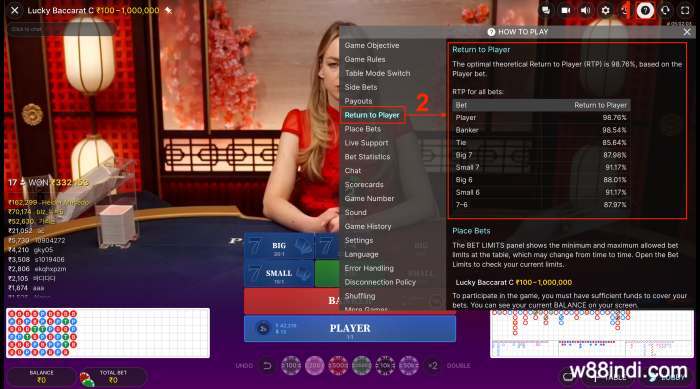Mute sound with the speaker icon

[x=585, y=10]
